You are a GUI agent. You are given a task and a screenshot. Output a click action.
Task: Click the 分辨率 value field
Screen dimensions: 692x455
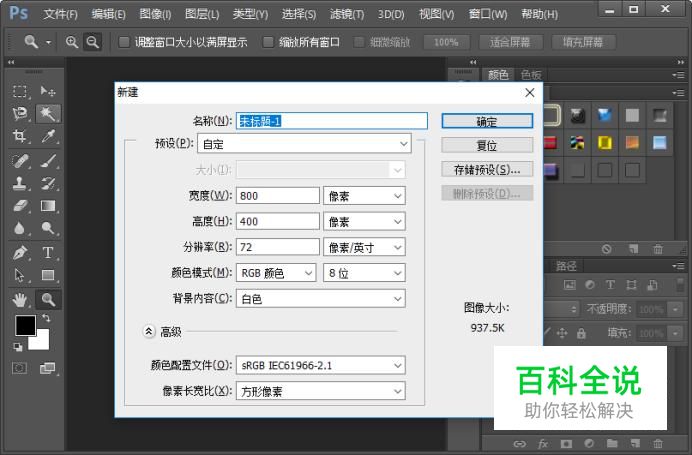pyautogui.click(x=278, y=247)
